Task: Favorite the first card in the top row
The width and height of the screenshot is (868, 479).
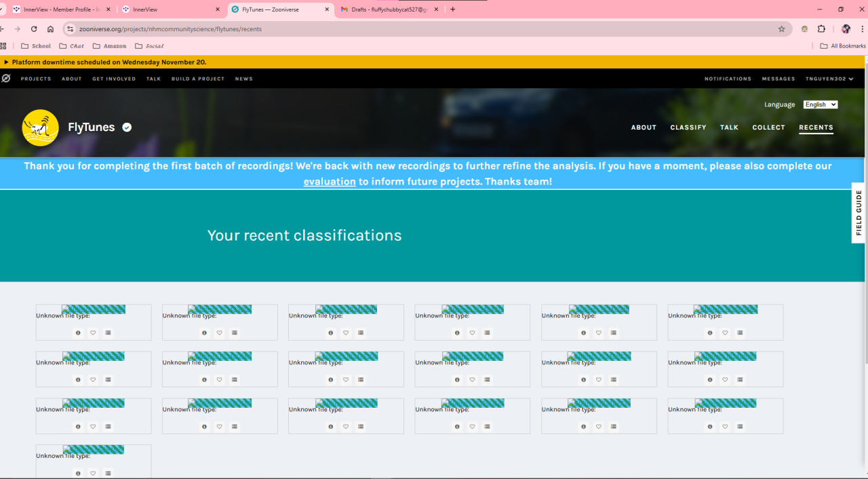Action: pos(93,332)
